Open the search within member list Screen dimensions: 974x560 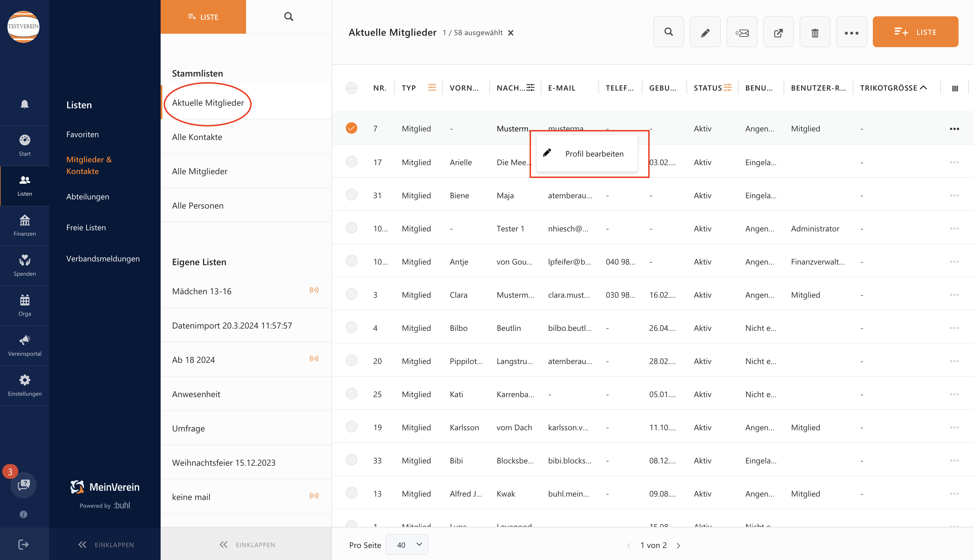click(668, 31)
